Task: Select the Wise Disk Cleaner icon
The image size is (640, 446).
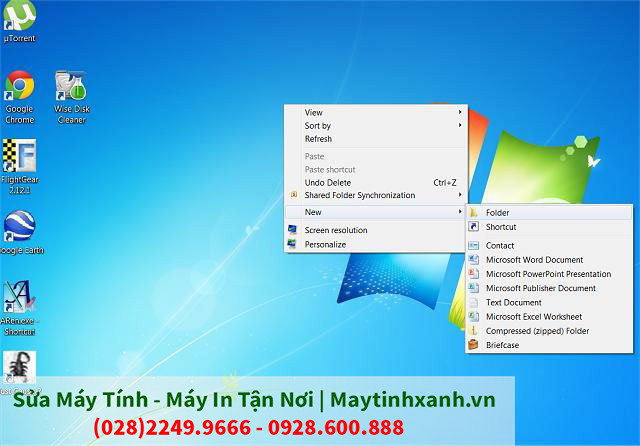Action: [71, 97]
